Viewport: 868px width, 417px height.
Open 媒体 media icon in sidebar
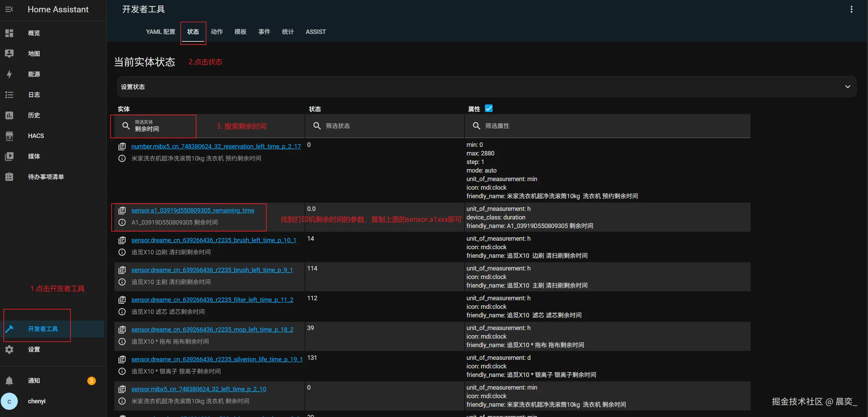coord(9,156)
